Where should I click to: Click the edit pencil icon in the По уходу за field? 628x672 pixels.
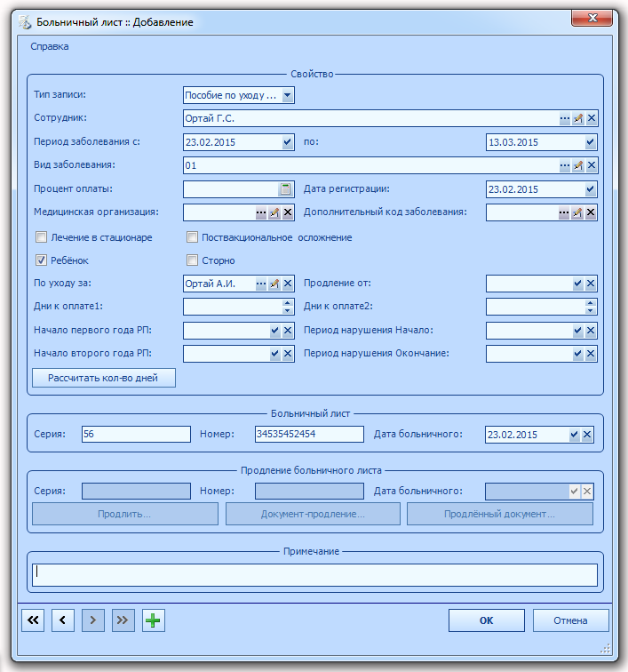(x=274, y=284)
